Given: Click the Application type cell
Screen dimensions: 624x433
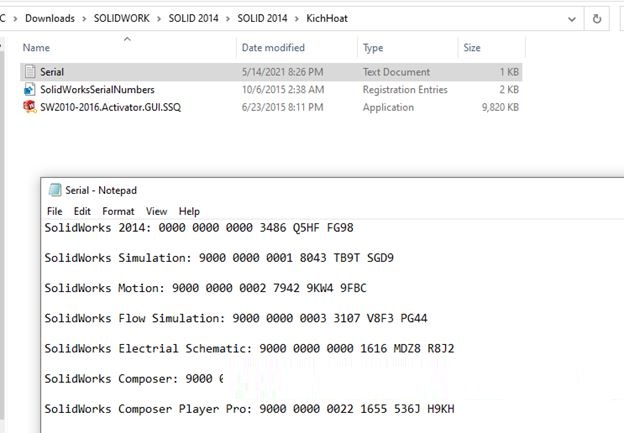Looking at the screenshot, I should (388, 107).
